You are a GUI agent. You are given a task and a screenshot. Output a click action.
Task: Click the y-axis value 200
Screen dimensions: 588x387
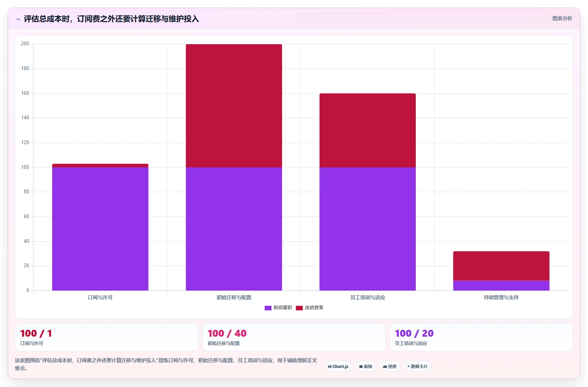coord(25,44)
